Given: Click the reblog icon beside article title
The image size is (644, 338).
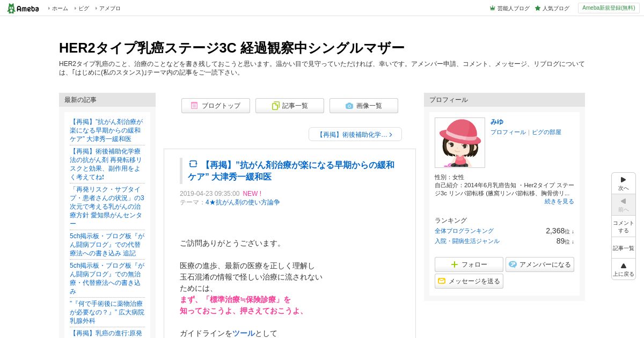Looking at the screenshot, I should pyautogui.click(x=193, y=164).
